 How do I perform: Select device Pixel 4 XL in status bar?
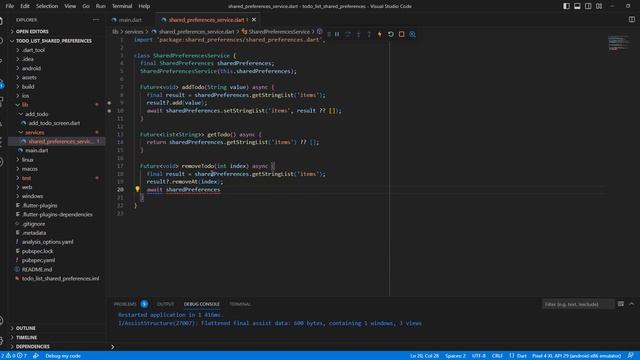tap(576, 356)
